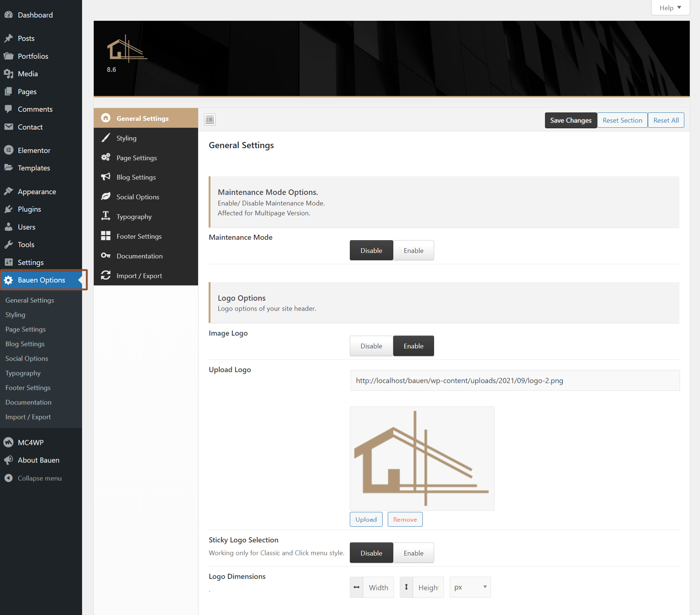Click the logo Width input field
The height and width of the screenshot is (615, 700).
point(378,587)
